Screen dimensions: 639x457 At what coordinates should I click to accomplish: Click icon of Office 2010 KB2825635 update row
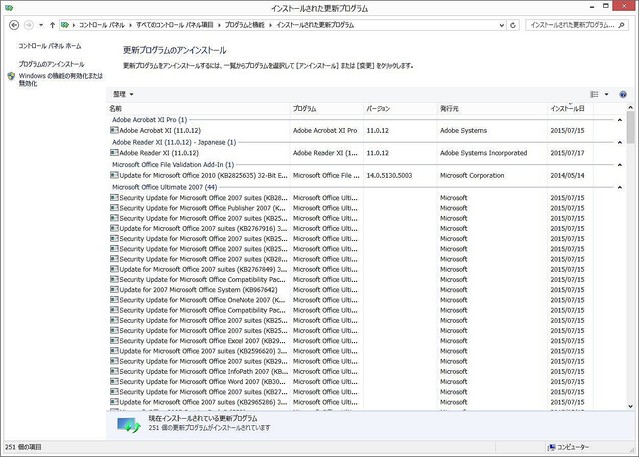(x=114, y=175)
